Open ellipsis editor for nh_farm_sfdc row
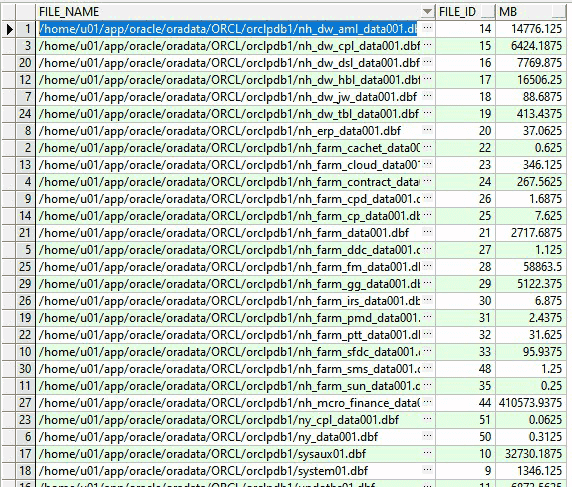 pyautogui.click(x=428, y=352)
